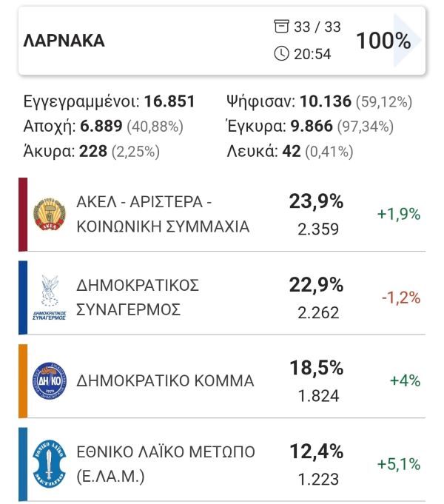Select the ΕΘΝΙΚΟ ΛΑΪΚΟ ΜΕΤΩΠΟ party name
The image size is (444, 504).
[166, 464]
